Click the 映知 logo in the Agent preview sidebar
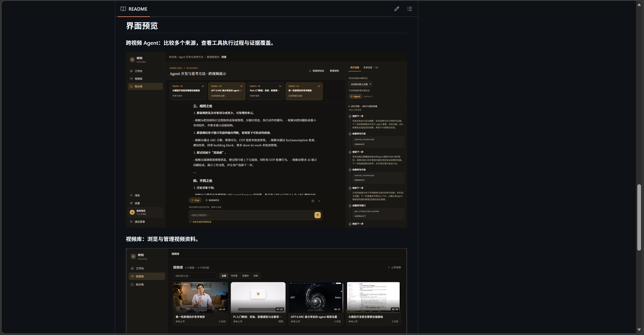Image resolution: width=644 pixels, height=335 pixels. click(x=132, y=60)
